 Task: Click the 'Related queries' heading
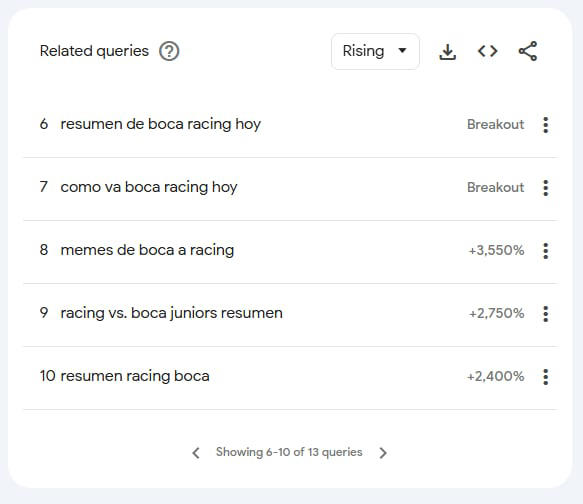tap(94, 51)
